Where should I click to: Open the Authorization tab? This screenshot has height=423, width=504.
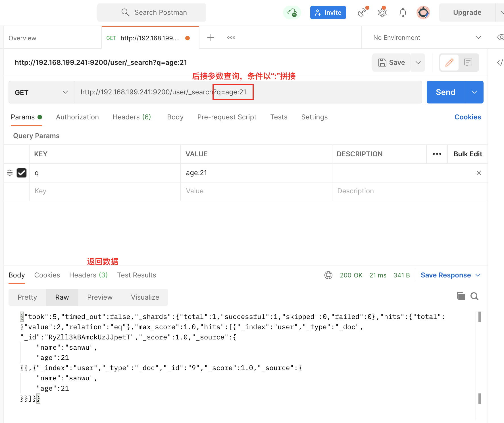[x=77, y=117]
